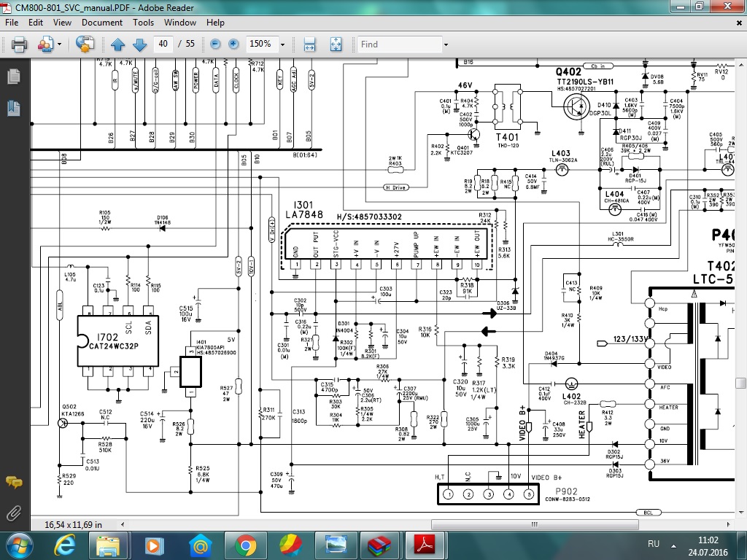Click the RU language indicator in the tray
Viewport: 747px width, 560px height.
[x=654, y=545]
